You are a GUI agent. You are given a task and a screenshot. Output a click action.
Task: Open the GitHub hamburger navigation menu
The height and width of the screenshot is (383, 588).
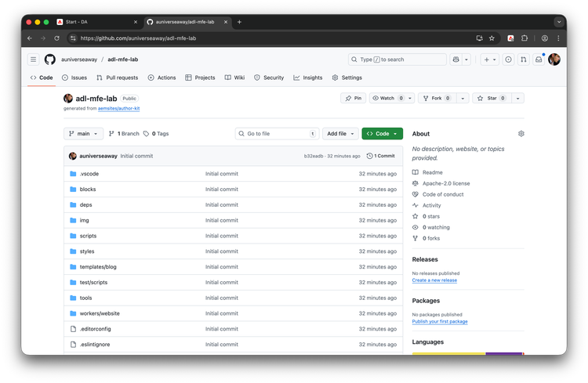pyautogui.click(x=33, y=60)
